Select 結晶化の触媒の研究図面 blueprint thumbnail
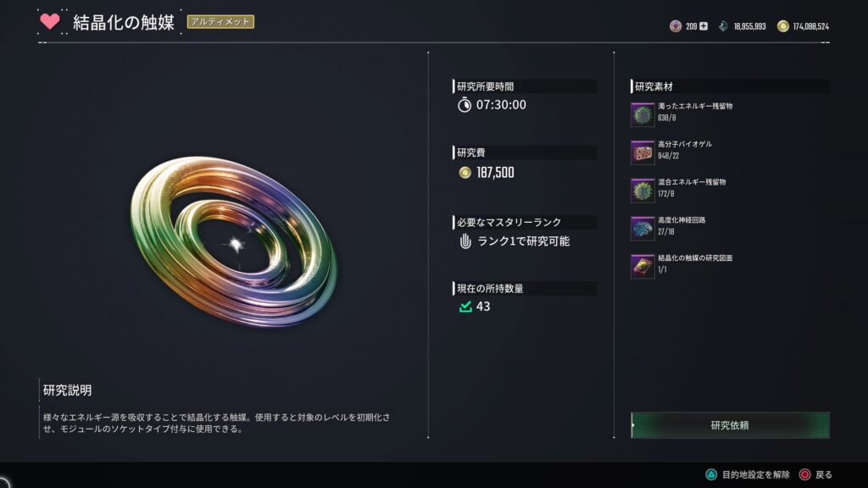The width and height of the screenshot is (868, 488). pyautogui.click(x=643, y=266)
